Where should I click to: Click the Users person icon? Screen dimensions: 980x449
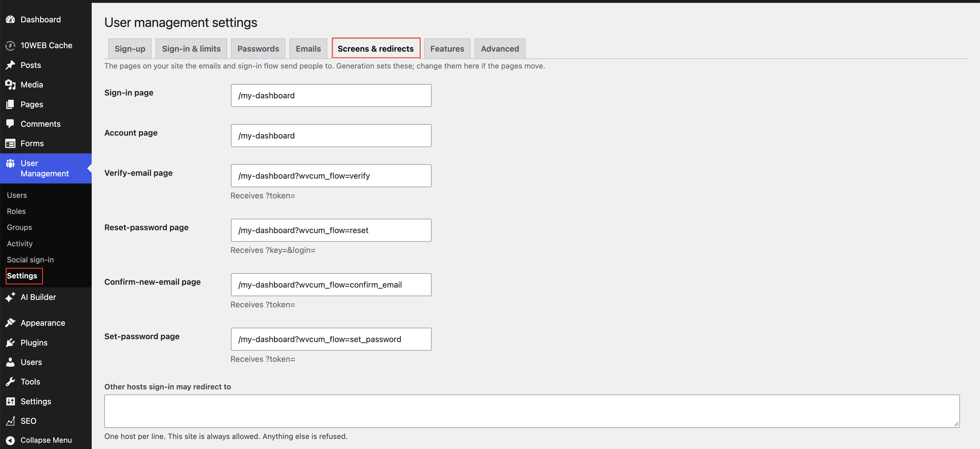(x=10, y=362)
